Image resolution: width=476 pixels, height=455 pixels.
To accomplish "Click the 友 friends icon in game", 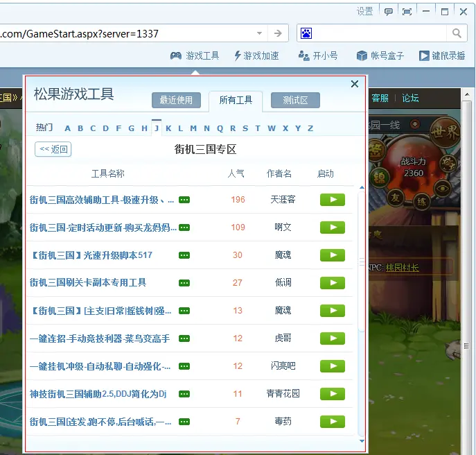I will click(395, 198).
